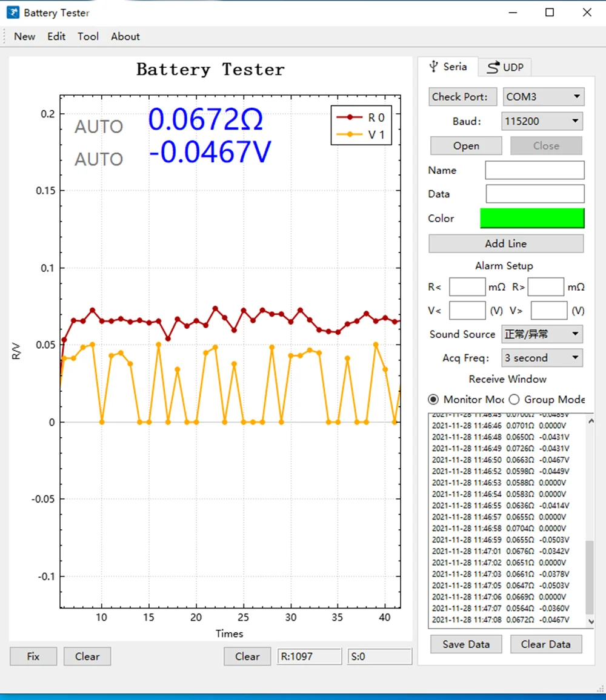The image size is (606, 700).
Task: Click the V> alarm threshold field
Action: (549, 310)
